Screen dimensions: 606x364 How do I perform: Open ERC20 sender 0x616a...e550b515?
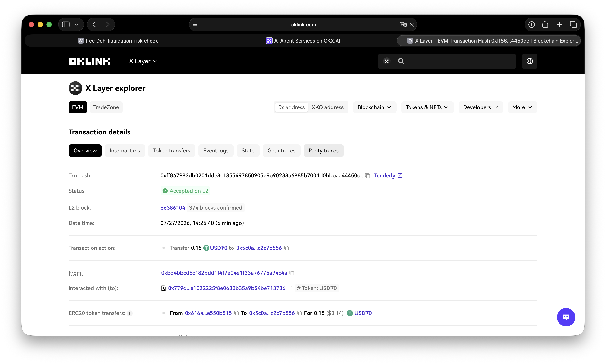point(208,313)
